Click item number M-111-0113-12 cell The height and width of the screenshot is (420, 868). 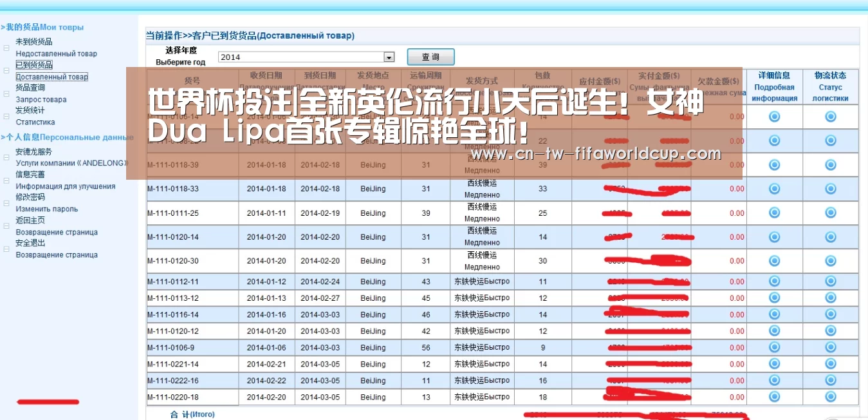coord(192,298)
